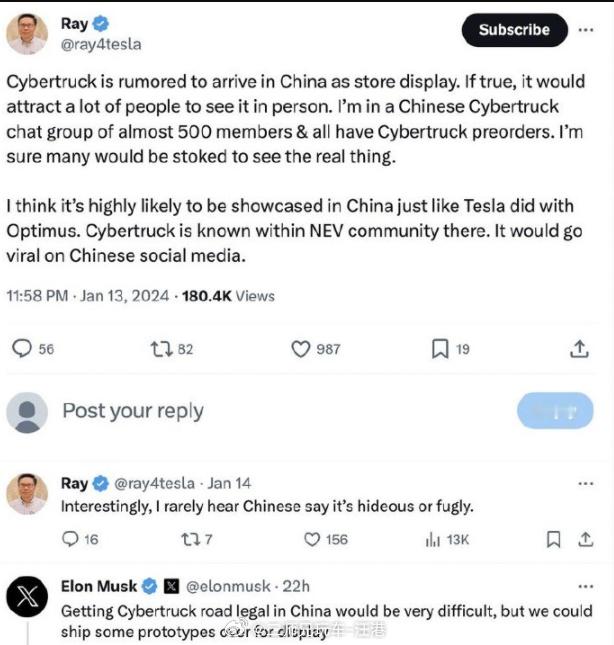The image size is (614, 645).
Task: Subscribe to Ray's account
Action: [514, 30]
